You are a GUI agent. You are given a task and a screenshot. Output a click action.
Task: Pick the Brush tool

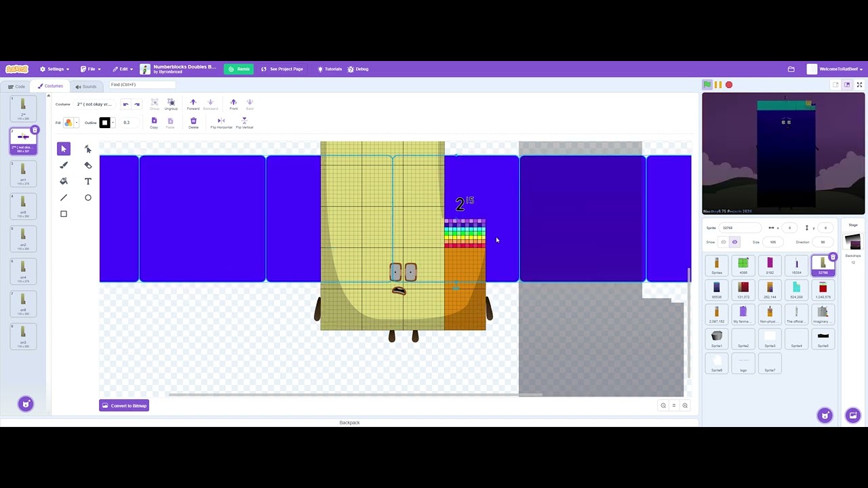pyautogui.click(x=64, y=165)
